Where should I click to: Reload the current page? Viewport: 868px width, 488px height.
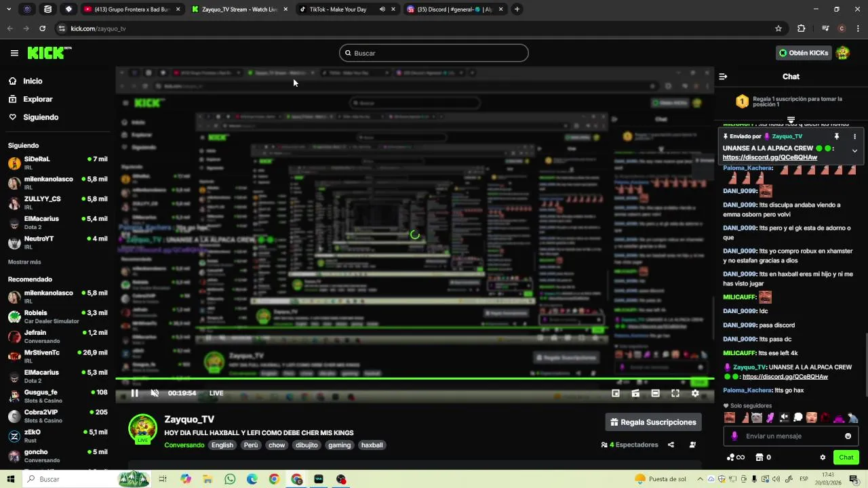42,28
